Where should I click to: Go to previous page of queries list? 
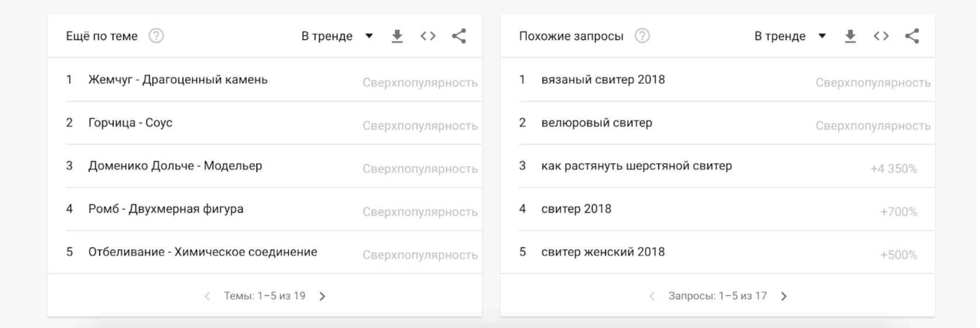(x=652, y=297)
